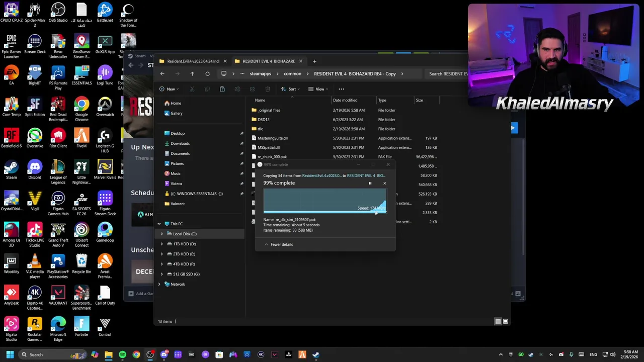Screen dimensions: 644x362
Task: Collapse the This PC tree node
Action: pos(159,224)
